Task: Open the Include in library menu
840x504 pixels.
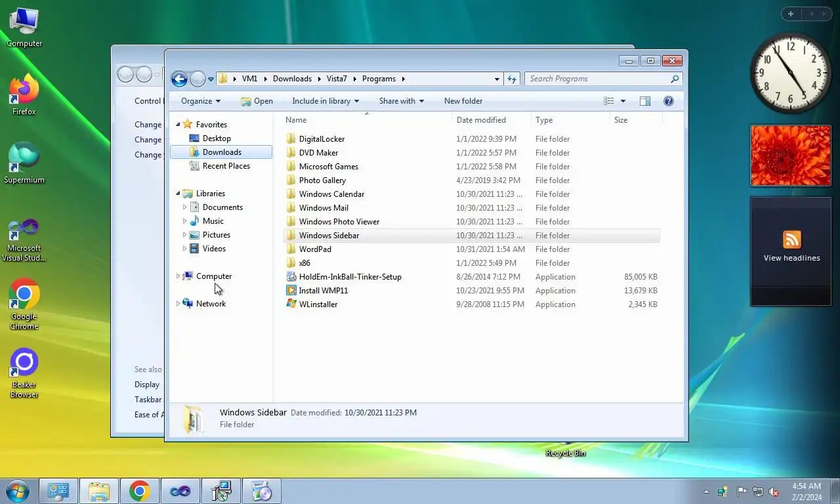Action: [325, 101]
